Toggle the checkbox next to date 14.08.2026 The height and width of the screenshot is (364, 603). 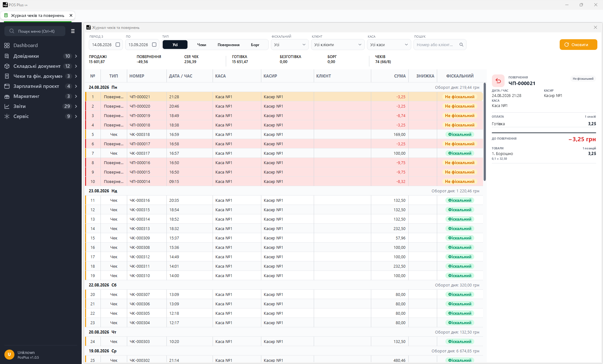[x=118, y=45]
